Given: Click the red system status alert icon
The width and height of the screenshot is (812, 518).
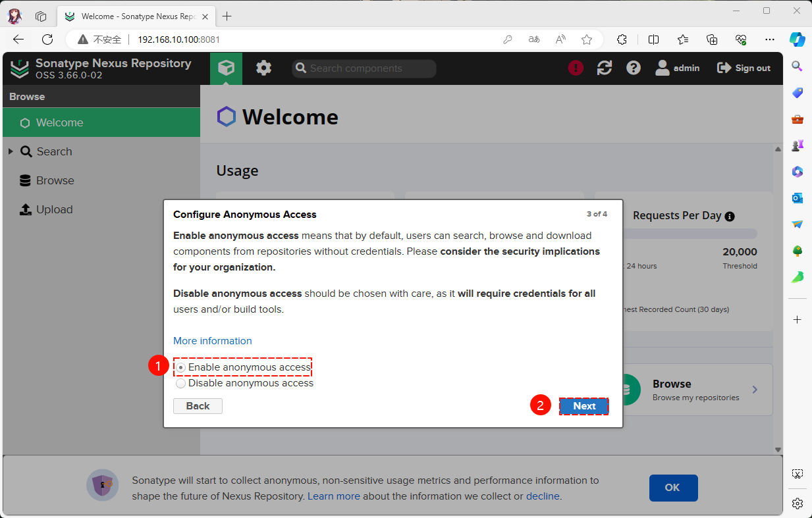Looking at the screenshot, I should click(576, 68).
